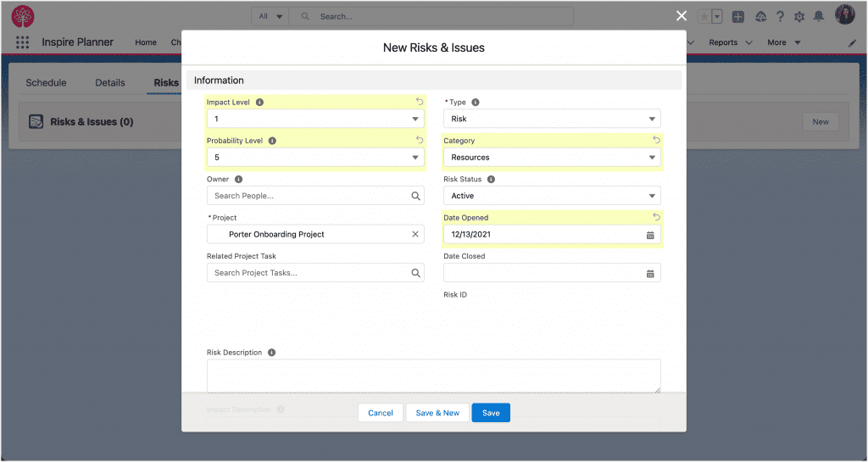Click the Setup gear icon
Viewport: 868px width, 462px height.
coord(798,17)
